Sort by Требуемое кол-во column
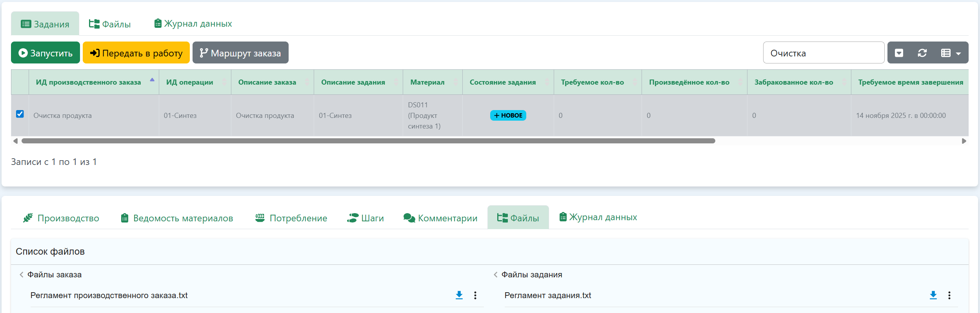 click(598, 82)
